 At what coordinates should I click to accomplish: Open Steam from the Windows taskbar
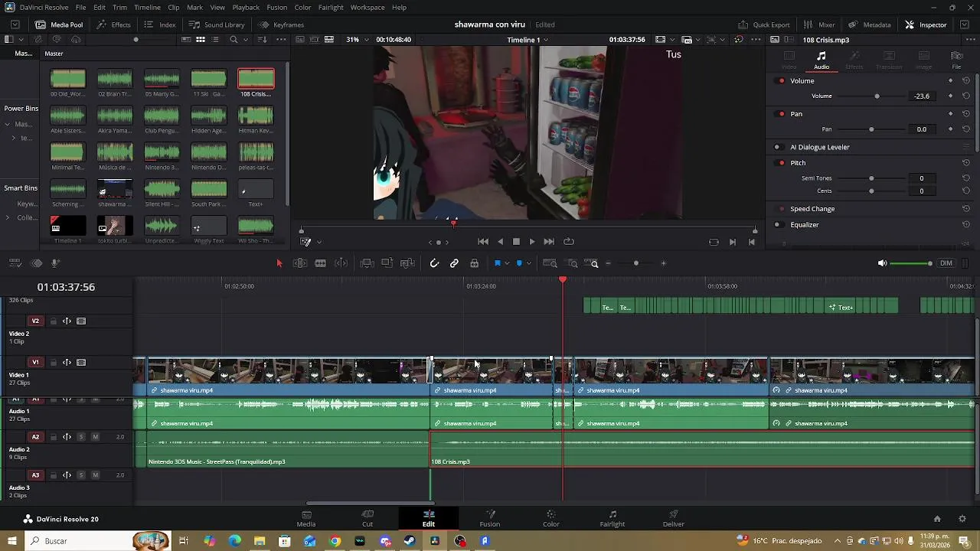tap(410, 541)
